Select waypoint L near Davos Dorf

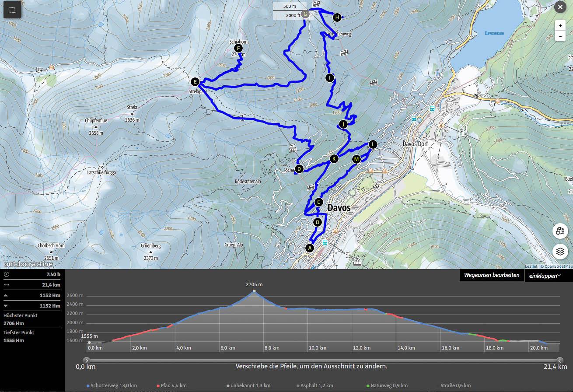click(372, 144)
